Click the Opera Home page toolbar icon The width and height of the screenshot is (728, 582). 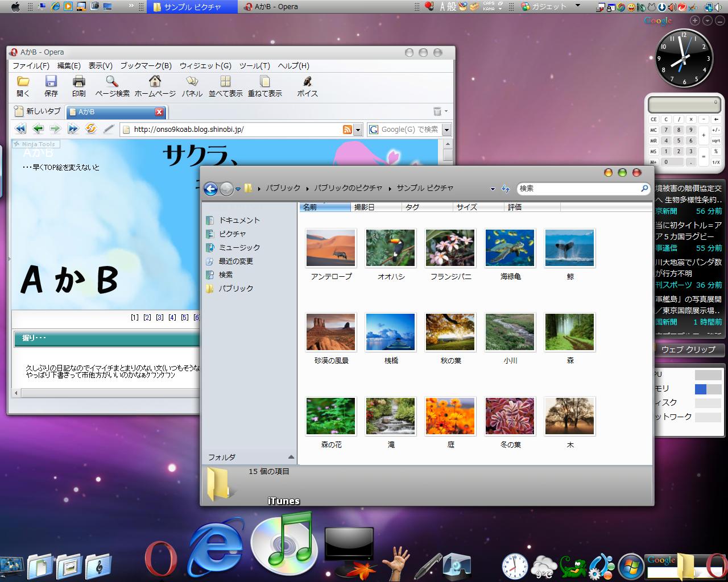[155, 86]
